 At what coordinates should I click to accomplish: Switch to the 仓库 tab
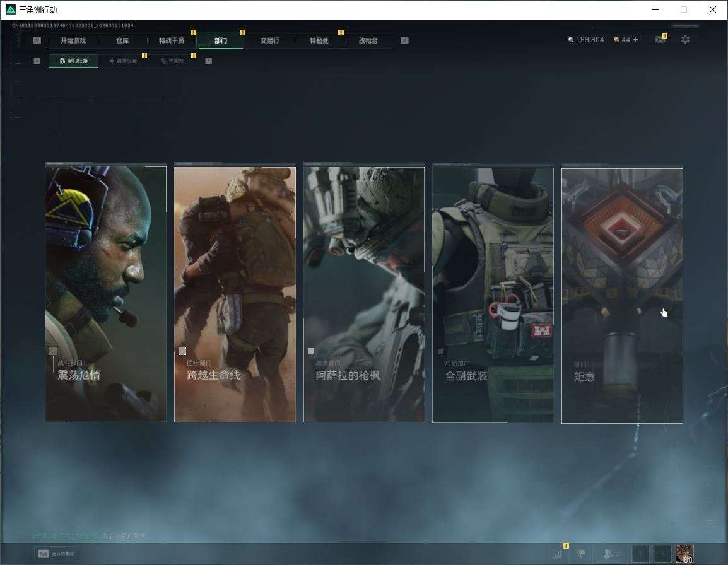point(122,40)
